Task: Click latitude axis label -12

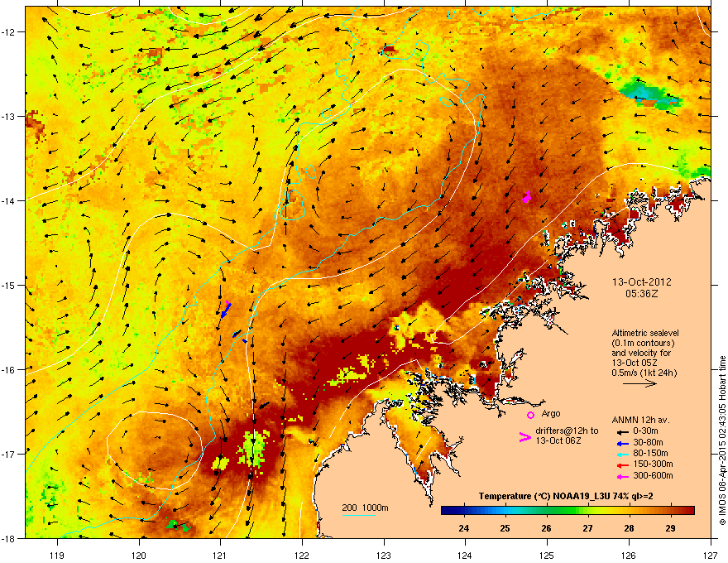Action: click(x=8, y=31)
